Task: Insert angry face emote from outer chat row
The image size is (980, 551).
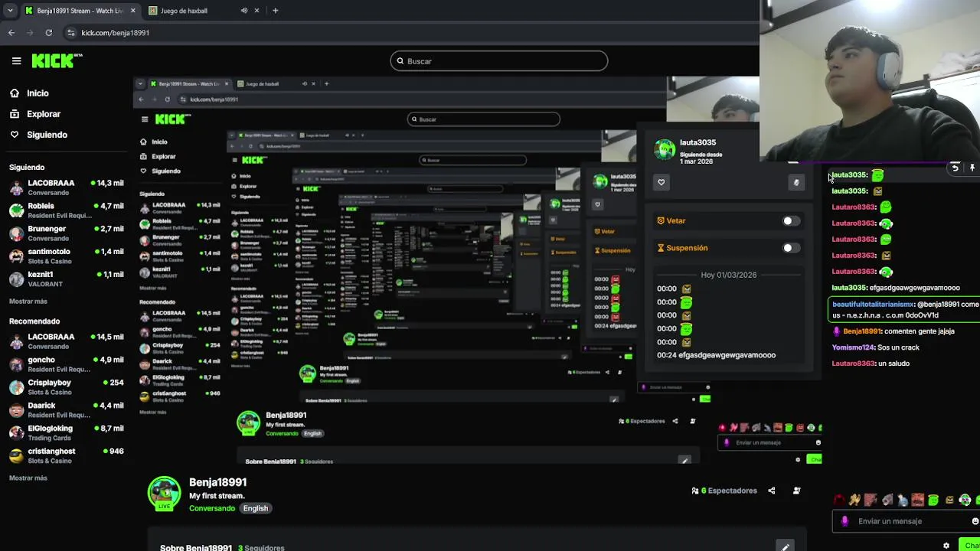Action: pos(918,500)
